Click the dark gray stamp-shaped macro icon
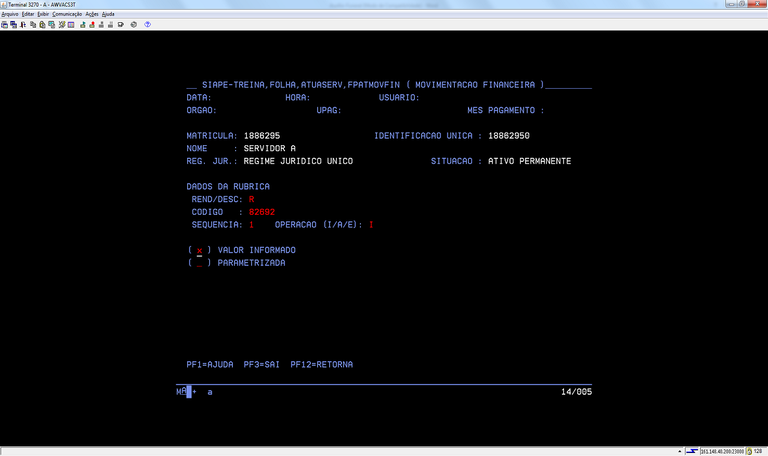 [x=101, y=24]
